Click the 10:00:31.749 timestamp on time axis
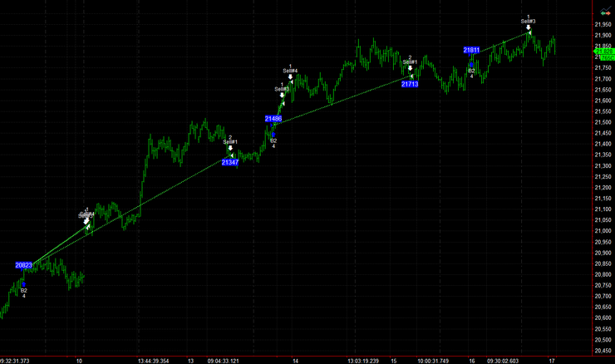The image size is (615, 364). [x=434, y=360]
